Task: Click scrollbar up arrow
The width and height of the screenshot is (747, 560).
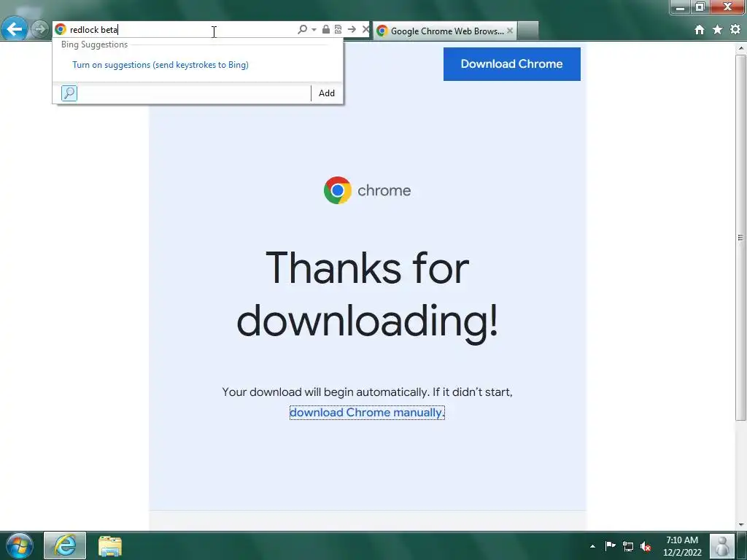Action: pyautogui.click(x=741, y=48)
